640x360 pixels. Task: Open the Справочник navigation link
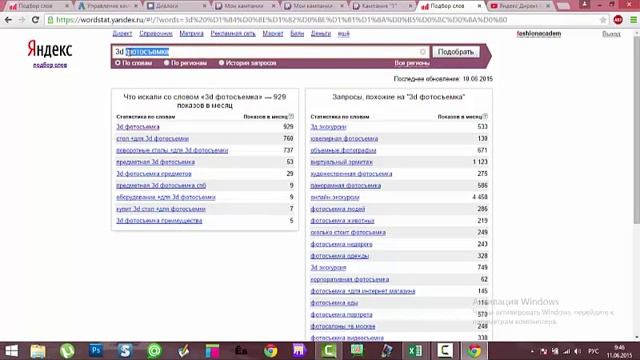[156, 34]
